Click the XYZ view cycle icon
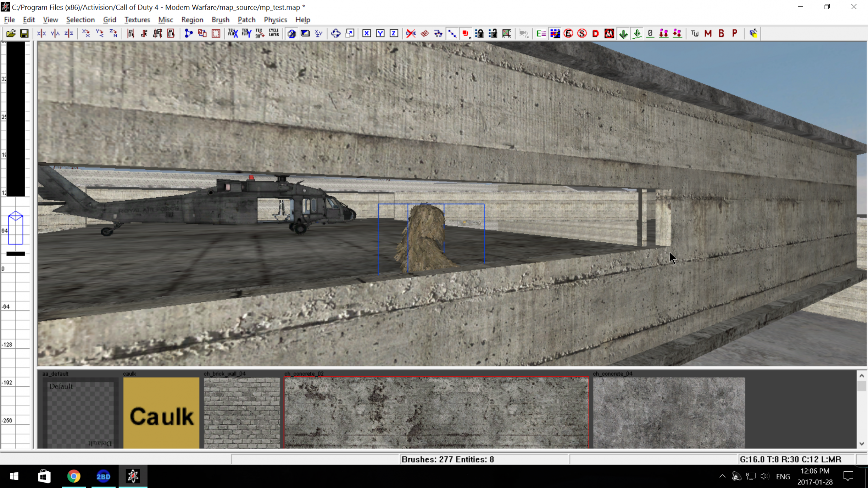This screenshot has height=488, width=868. click(x=319, y=33)
